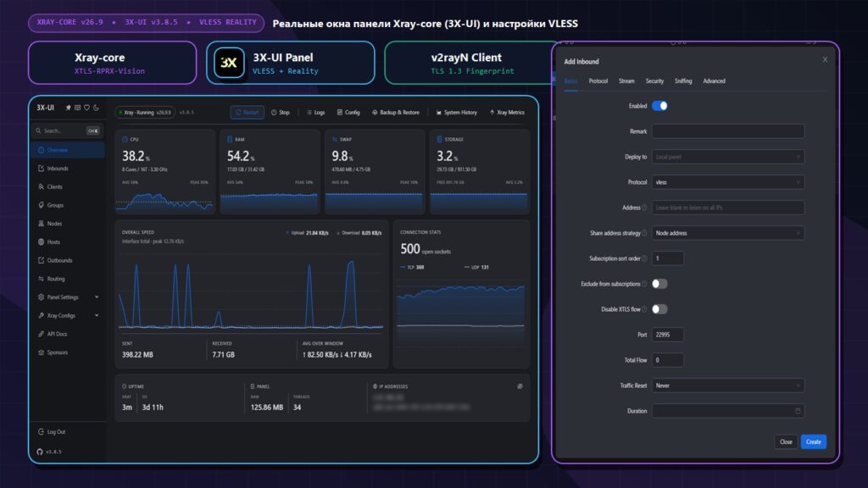Click the Outbounds sidebar icon

(41, 260)
